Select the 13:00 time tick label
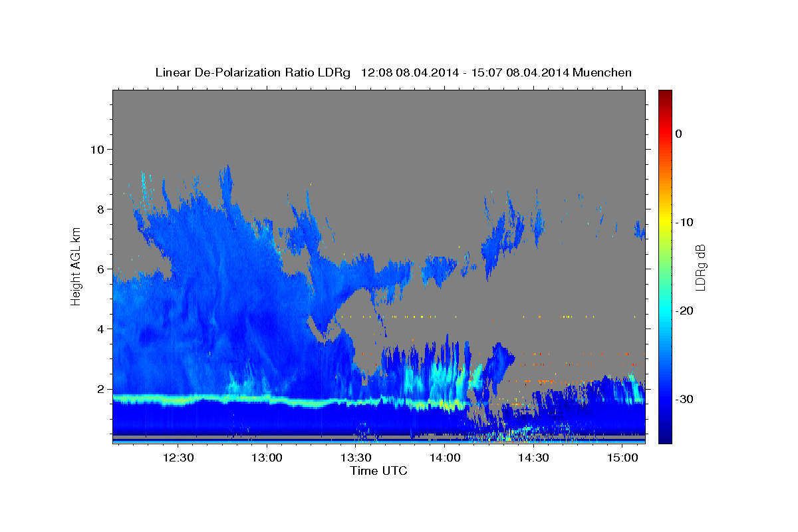 [x=267, y=458]
